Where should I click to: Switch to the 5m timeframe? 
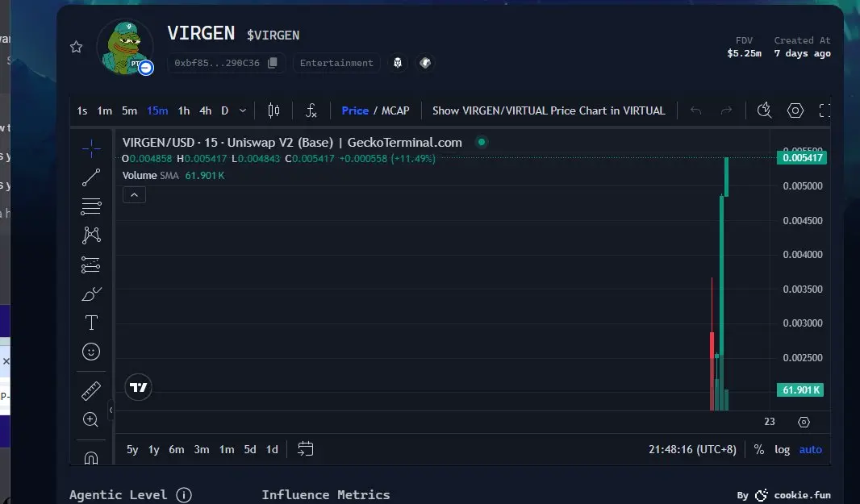[x=129, y=110]
